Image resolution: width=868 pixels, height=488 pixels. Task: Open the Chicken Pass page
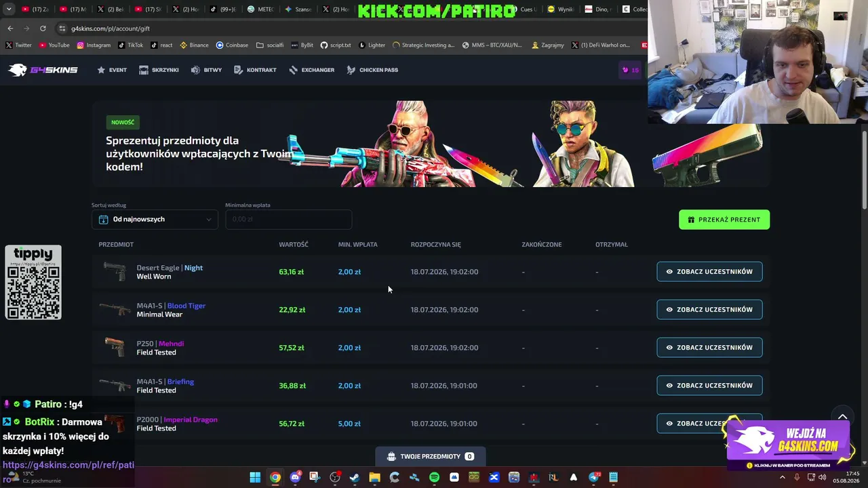tap(372, 70)
